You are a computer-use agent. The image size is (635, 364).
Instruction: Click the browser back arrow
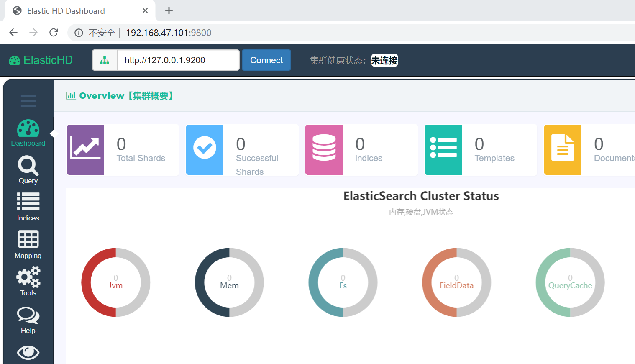[x=13, y=33]
